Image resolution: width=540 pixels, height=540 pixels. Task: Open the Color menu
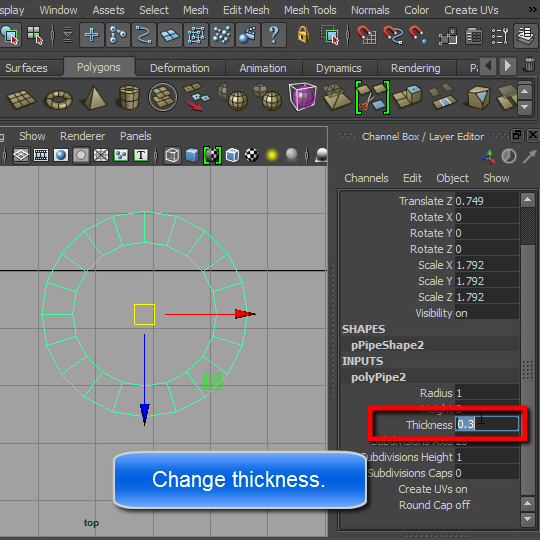click(416, 10)
